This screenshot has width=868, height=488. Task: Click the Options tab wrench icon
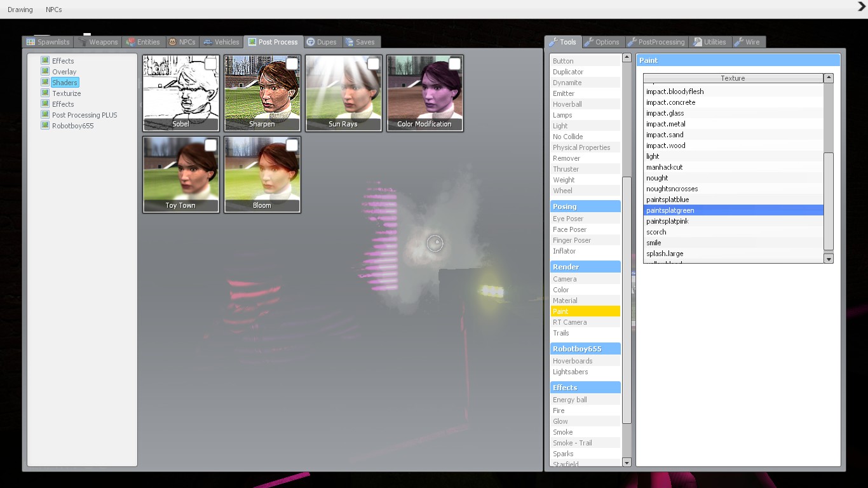click(x=588, y=42)
